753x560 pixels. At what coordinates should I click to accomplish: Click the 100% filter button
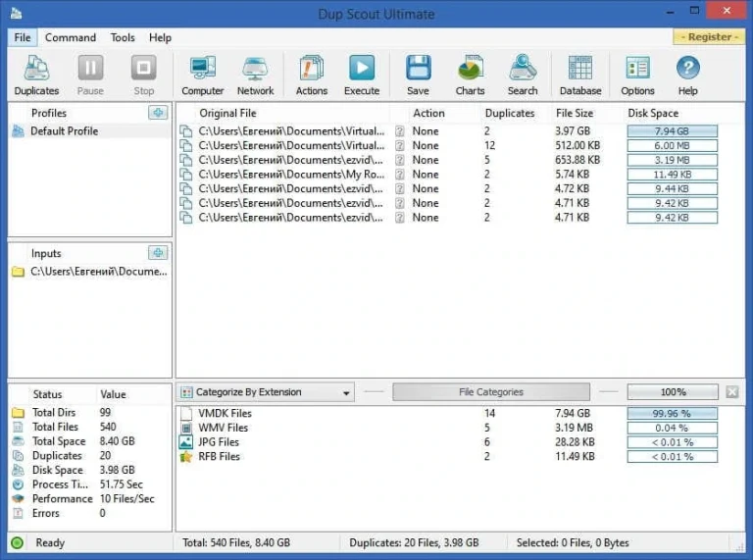(x=673, y=392)
